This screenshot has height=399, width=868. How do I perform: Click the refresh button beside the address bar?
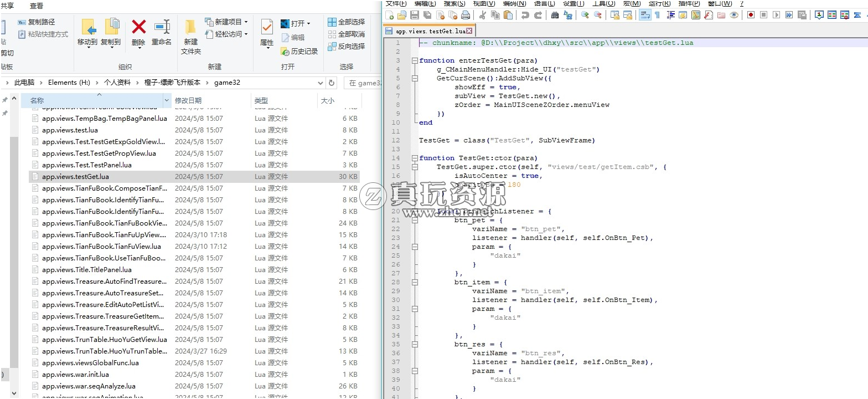point(332,83)
